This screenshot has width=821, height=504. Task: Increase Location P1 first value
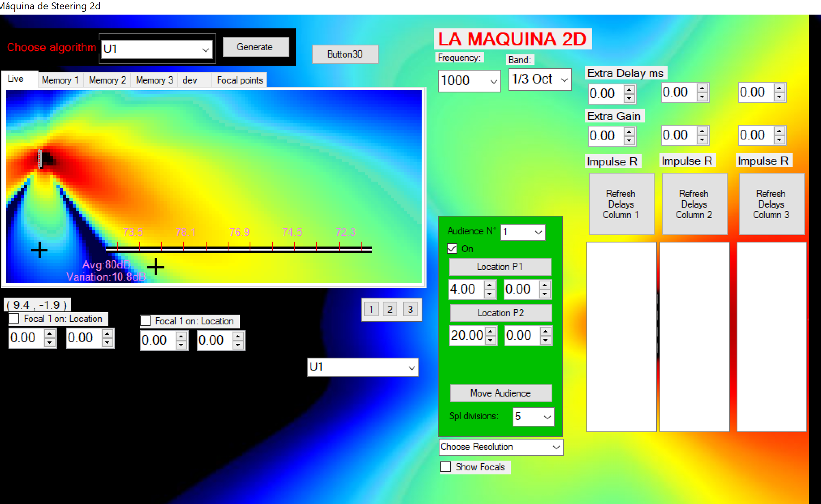pyautogui.click(x=490, y=285)
